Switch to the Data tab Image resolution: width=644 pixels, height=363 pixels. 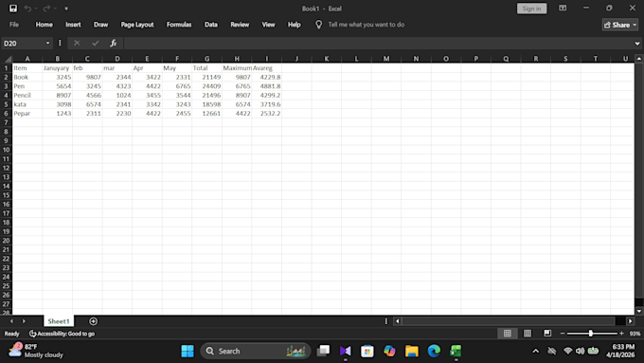[210, 25]
